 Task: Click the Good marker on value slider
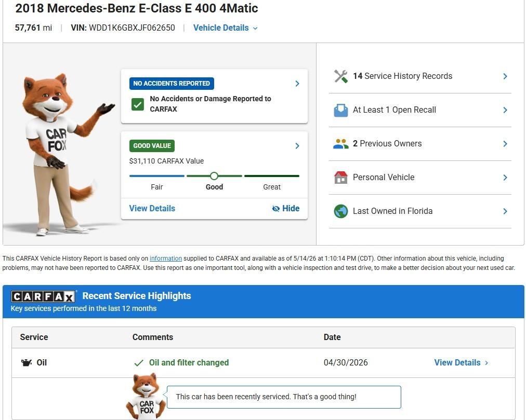coord(214,176)
